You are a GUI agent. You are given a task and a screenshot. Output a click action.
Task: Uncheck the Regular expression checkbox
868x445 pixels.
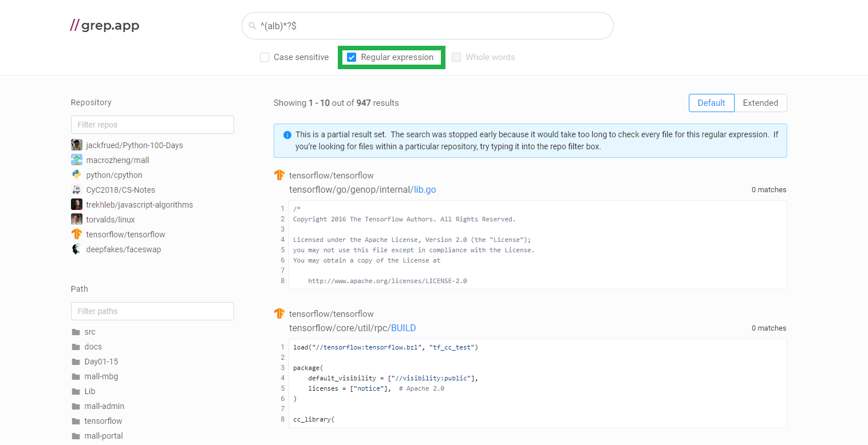[x=352, y=57]
